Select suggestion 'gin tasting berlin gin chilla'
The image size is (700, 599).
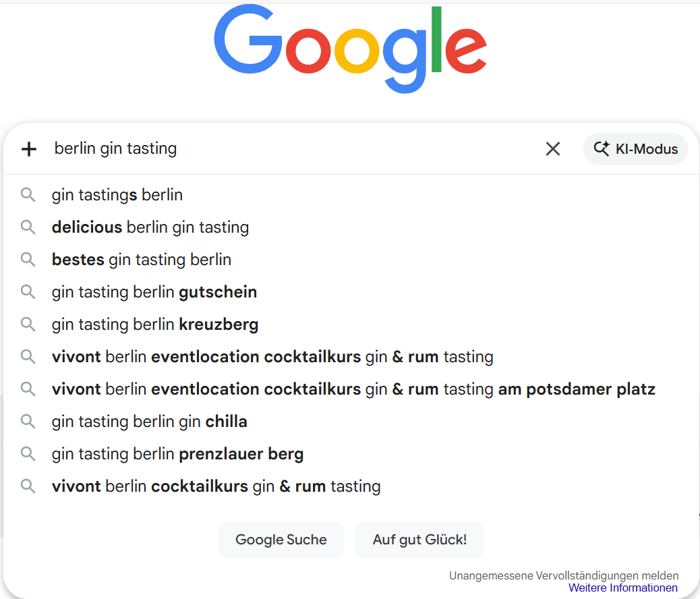[x=150, y=422]
